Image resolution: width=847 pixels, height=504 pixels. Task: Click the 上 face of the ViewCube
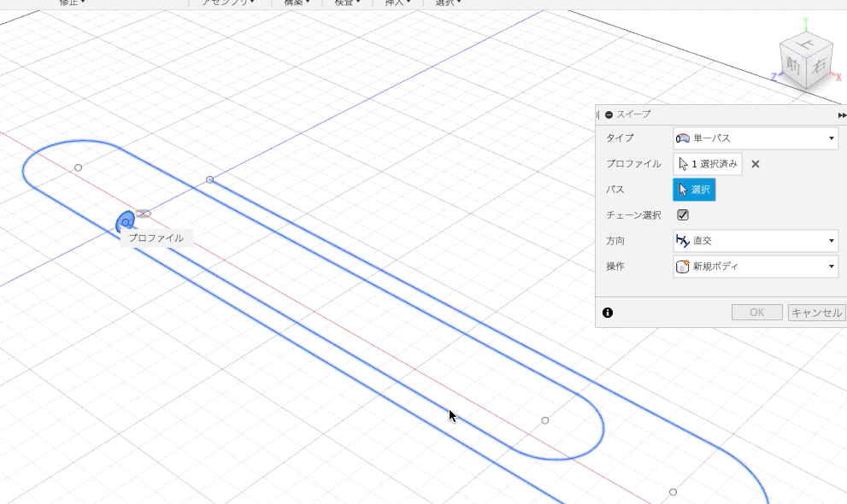click(x=807, y=44)
